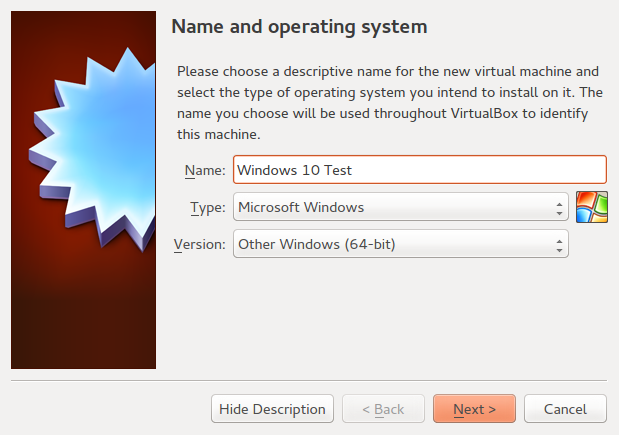Click the 'Type:' label
The image size is (619, 435).
tap(208, 207)
